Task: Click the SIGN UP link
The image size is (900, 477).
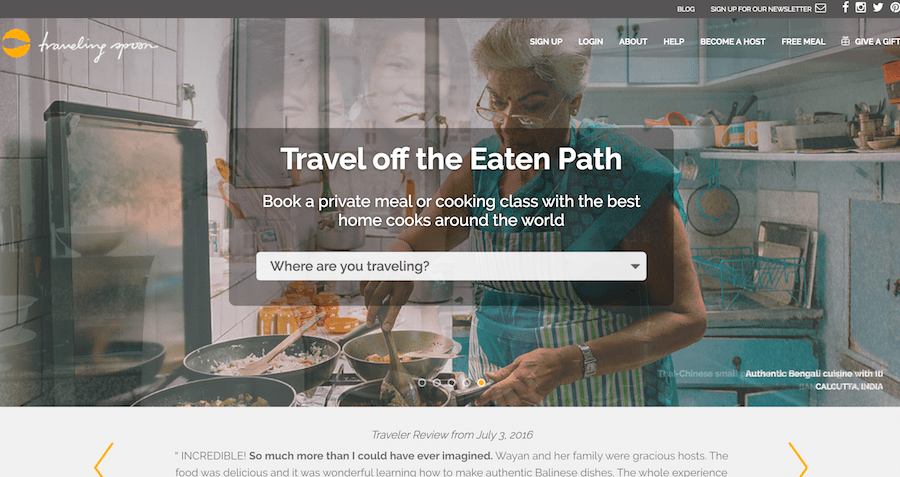Action: point(546,42)
